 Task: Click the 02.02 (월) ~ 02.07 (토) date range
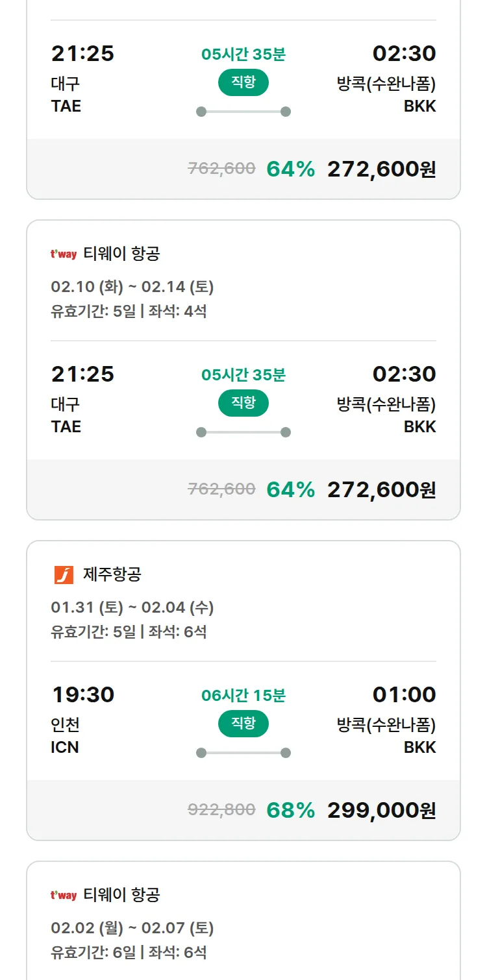click(132, 928)
